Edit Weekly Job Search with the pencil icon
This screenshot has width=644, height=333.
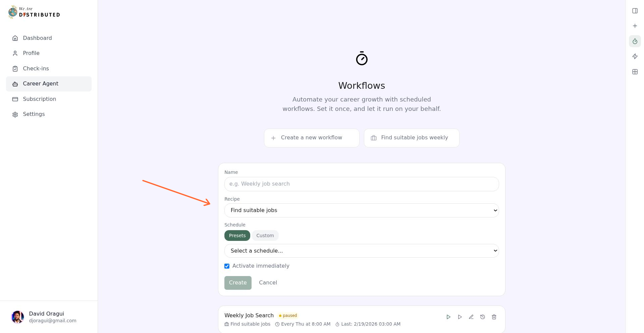pyautogui.click(x=471, y=317)
